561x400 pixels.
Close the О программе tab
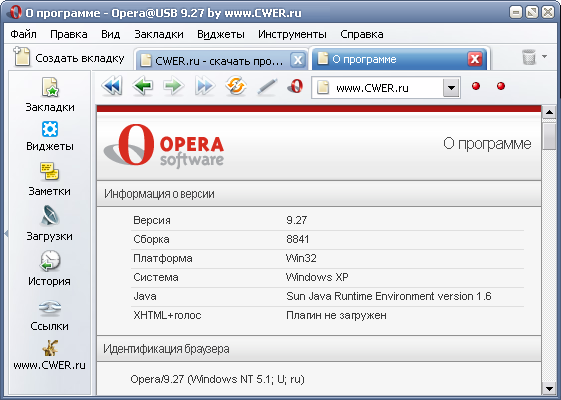click(x=475, y=59)
